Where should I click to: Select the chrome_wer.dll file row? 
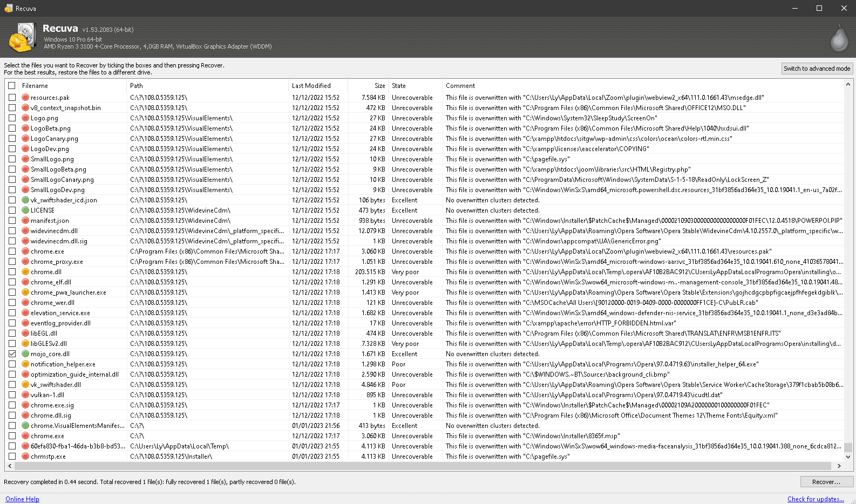coord(52,303)
